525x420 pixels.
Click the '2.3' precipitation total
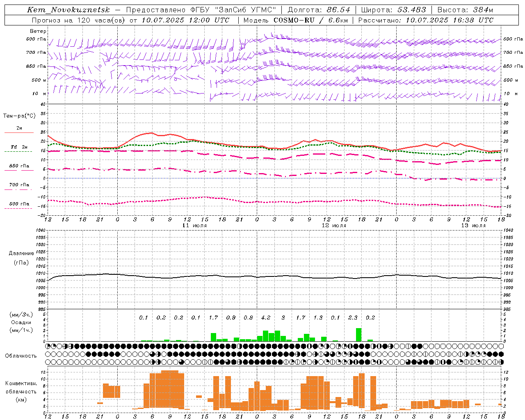(353, 317)
